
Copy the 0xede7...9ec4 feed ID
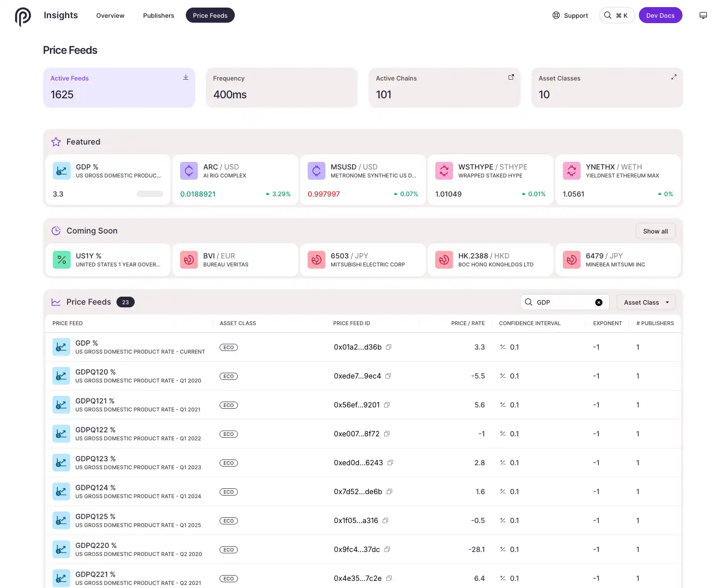pos(388,376)
